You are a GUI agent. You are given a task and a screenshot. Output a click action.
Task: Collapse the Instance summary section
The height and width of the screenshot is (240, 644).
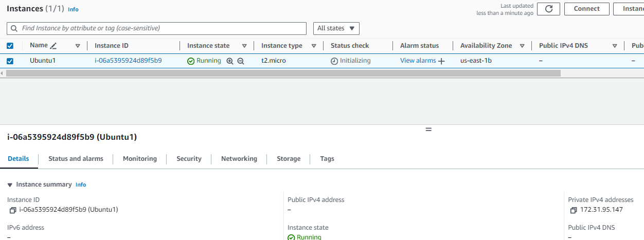point(10,185)
